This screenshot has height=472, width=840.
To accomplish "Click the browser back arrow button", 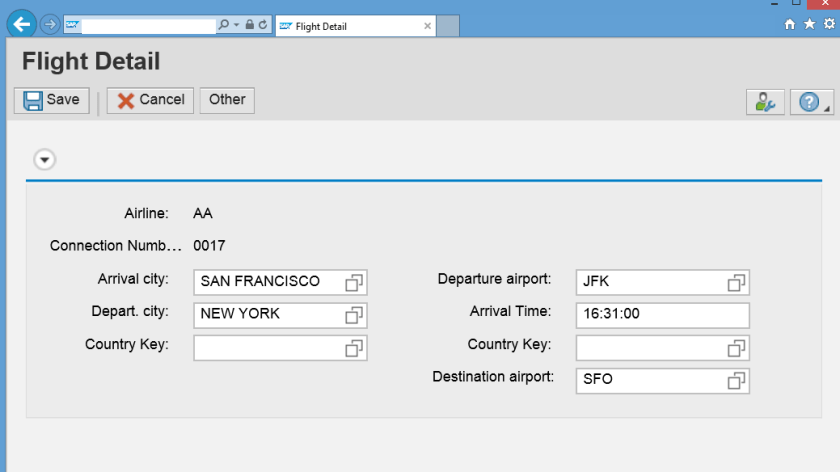I will click(x=21, y=25).
